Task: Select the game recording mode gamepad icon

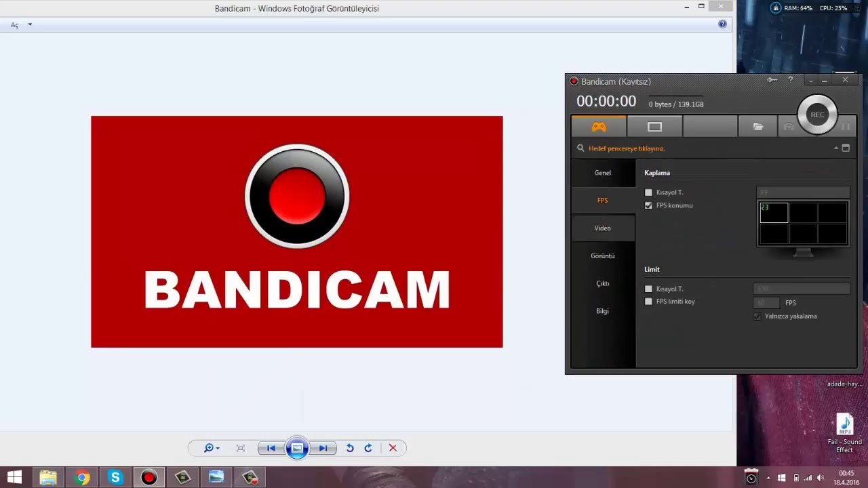Action: pyautogui.click(x=598, y=127)
